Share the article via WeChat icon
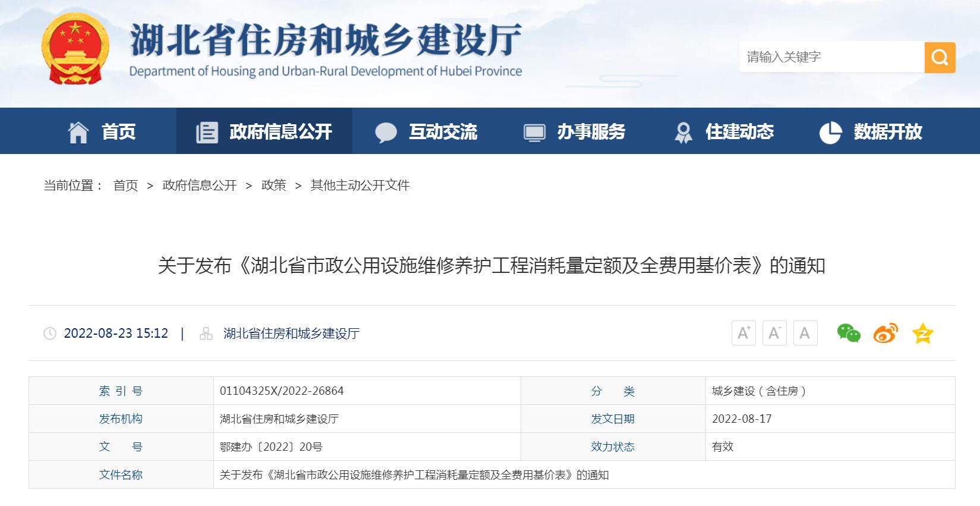 click(848, 333)
